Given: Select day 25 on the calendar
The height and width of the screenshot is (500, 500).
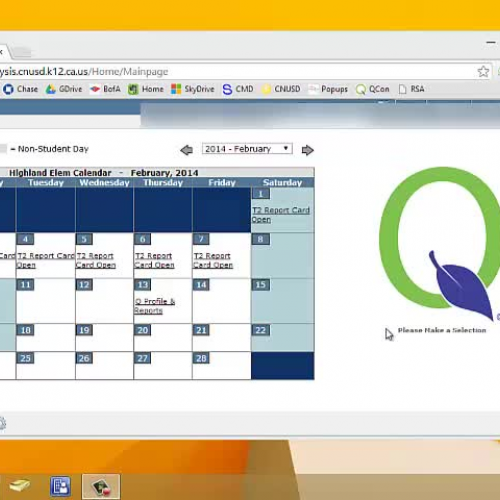Looking at the screenshot, I should (26, 358).
